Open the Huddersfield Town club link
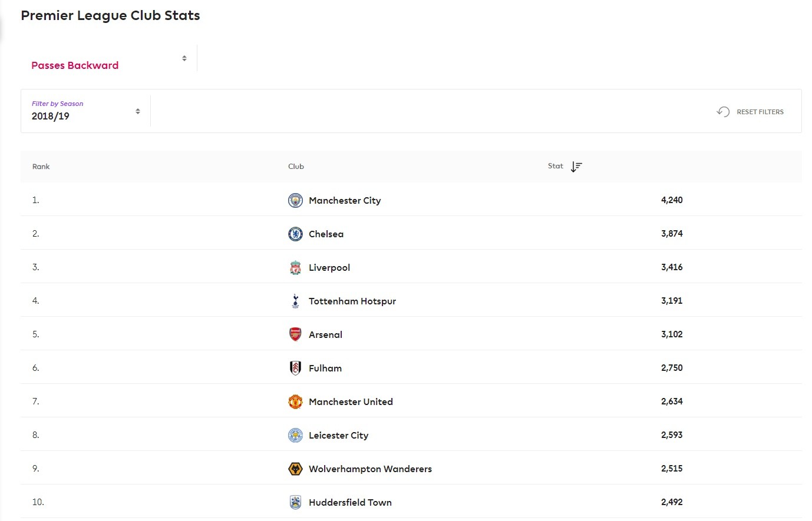This screenshot has height=521, width=812. point(350,502)
